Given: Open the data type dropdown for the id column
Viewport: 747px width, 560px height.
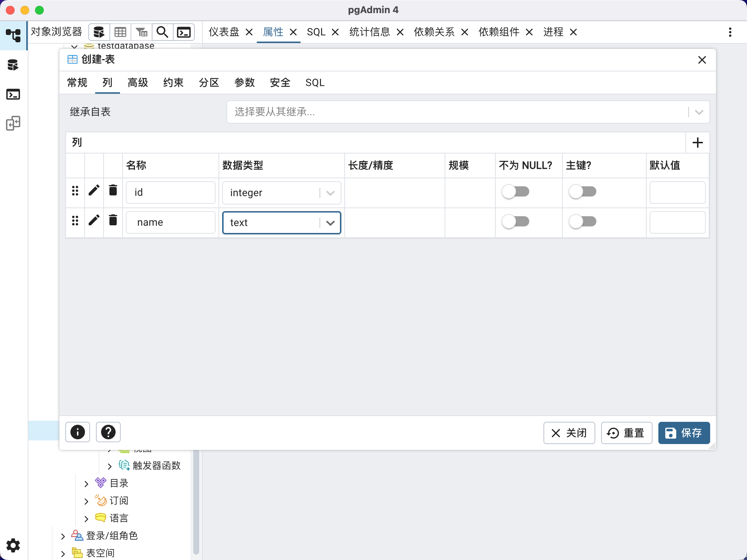Looking at the screenshot, I should pyautogui.click(x=330, y=193).
